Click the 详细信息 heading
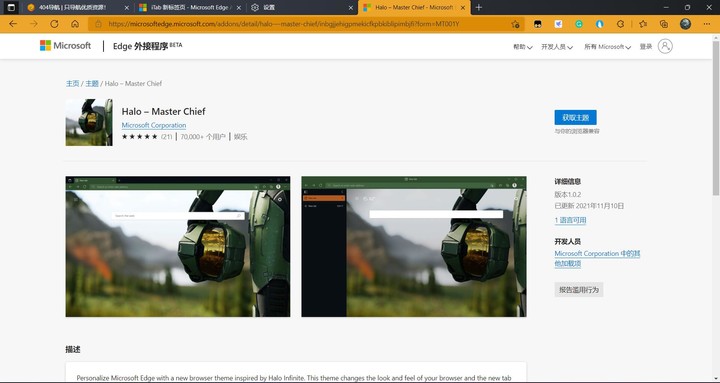 (568, 181)
